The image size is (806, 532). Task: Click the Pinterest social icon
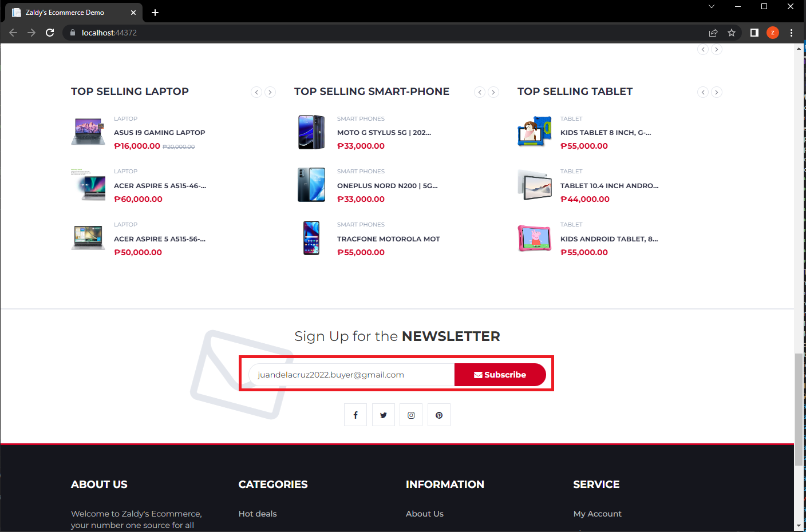tap(438, 414)
